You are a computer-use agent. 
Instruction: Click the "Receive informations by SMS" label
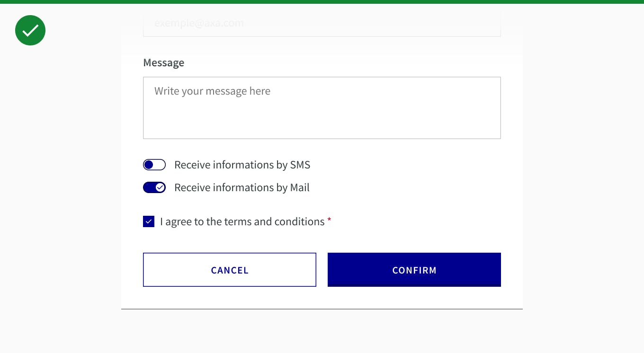[x=242, y=165]
